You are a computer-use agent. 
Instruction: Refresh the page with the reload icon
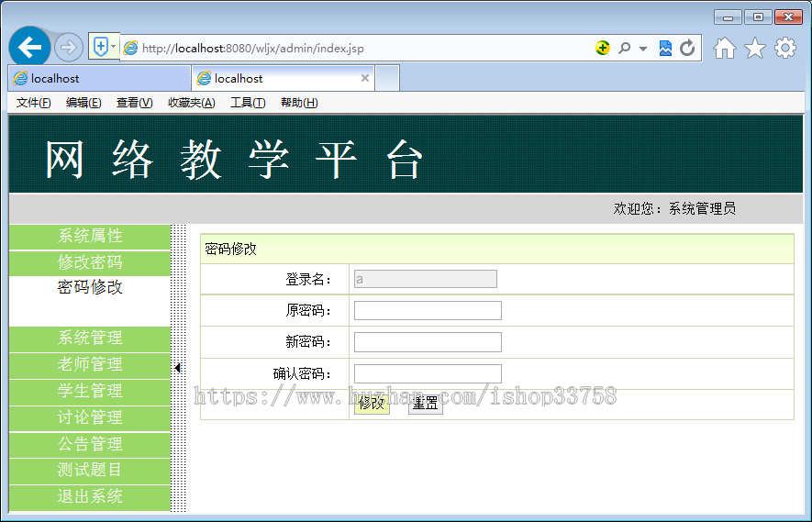click(687, 48)
